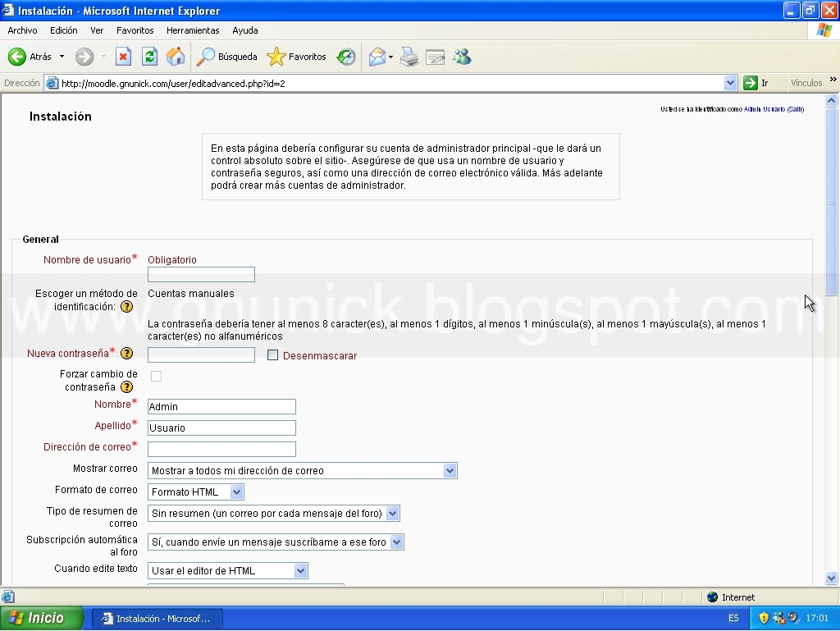840x631 pixels.
Task: Focus the Dirección de correo field
Action: tap(221, 449)
